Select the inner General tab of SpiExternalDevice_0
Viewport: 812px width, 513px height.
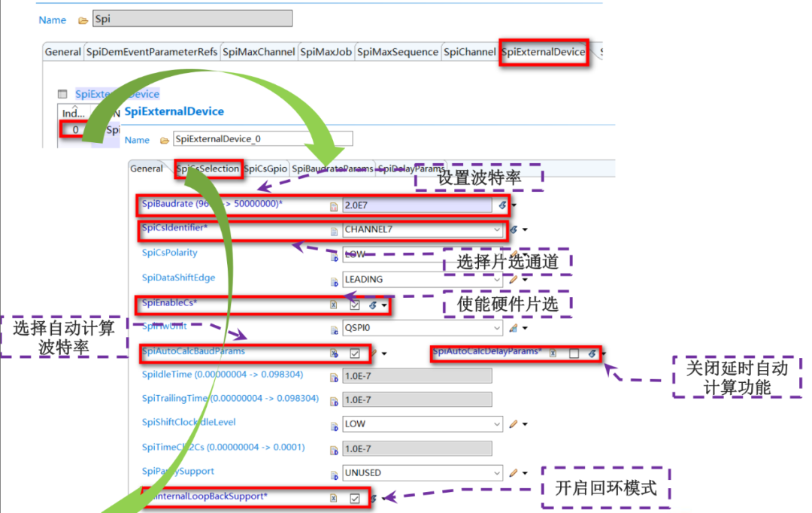147,169
